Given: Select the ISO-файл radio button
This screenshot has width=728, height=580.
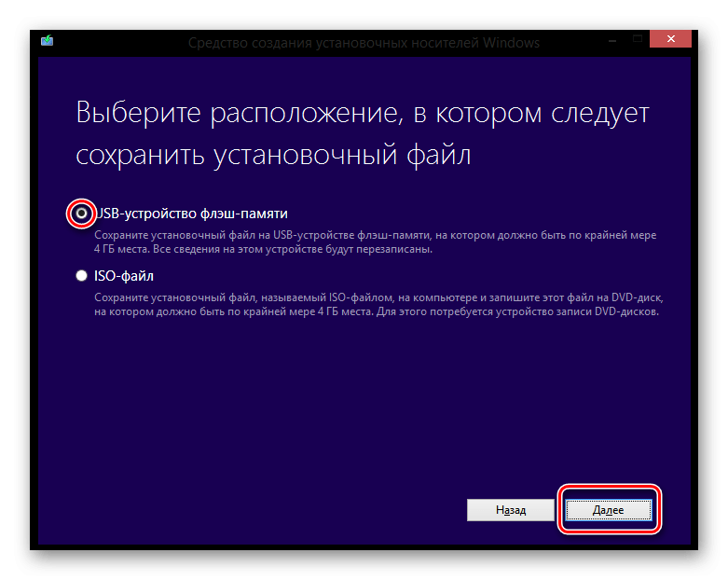Looking at the screenshot, I should click(x=82, y=276).
